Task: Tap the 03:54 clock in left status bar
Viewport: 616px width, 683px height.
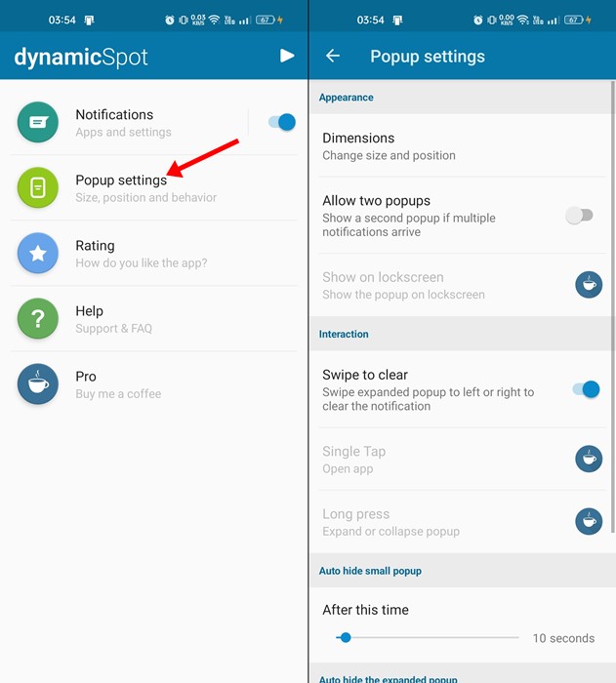Action: (62, 20)
